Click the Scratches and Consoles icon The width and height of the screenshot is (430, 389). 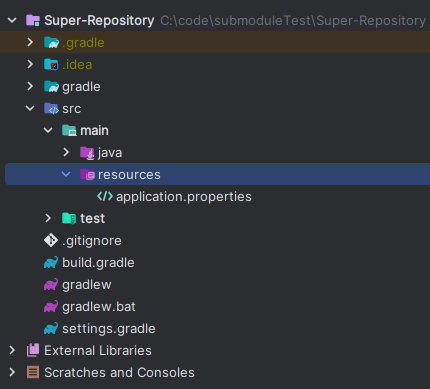tap(33, 372)
